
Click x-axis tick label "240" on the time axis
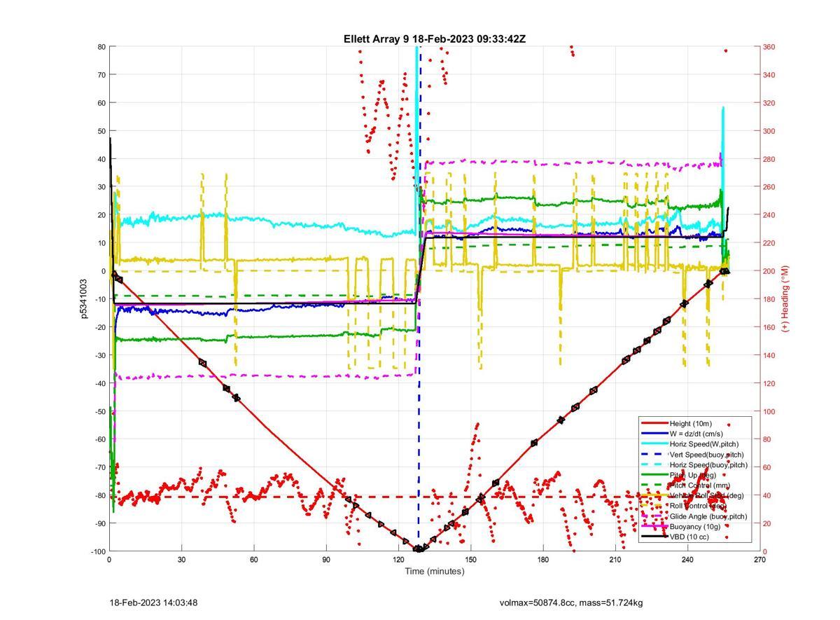tap(687, 559)
